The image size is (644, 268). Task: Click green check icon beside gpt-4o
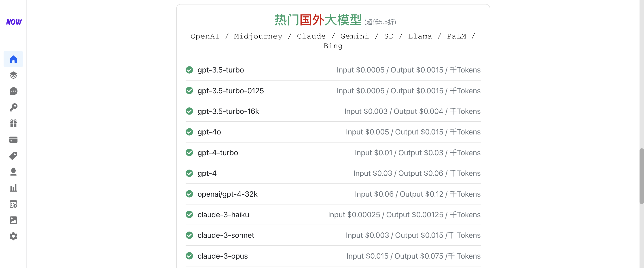[189, 132]
